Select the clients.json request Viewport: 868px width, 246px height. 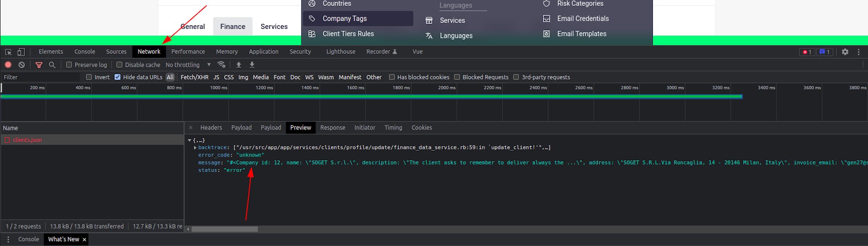(27, 140)
